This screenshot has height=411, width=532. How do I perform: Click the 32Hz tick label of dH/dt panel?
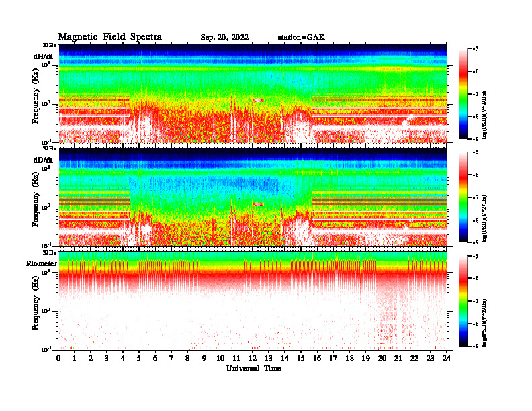pyautogui.click(x=50, y=45)
